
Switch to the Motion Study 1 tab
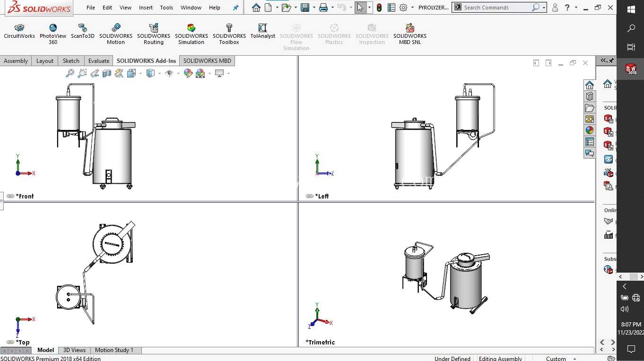click(114, 350)
